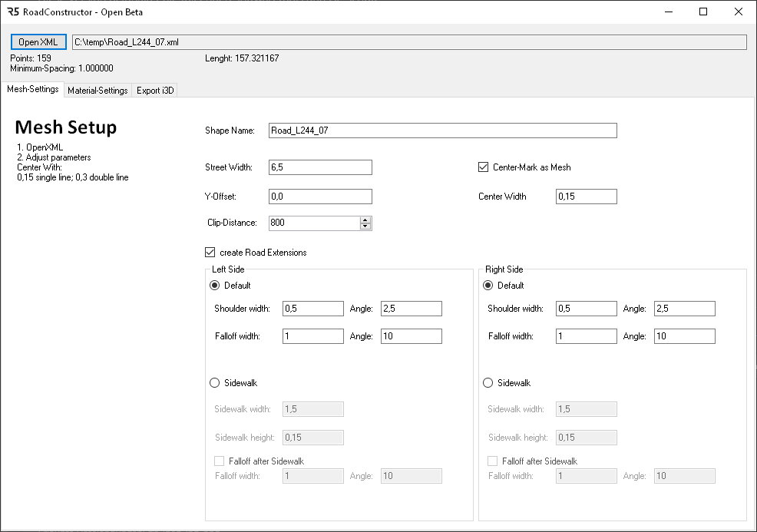
Task: Click the Center Width field
Action: [587, 197]
